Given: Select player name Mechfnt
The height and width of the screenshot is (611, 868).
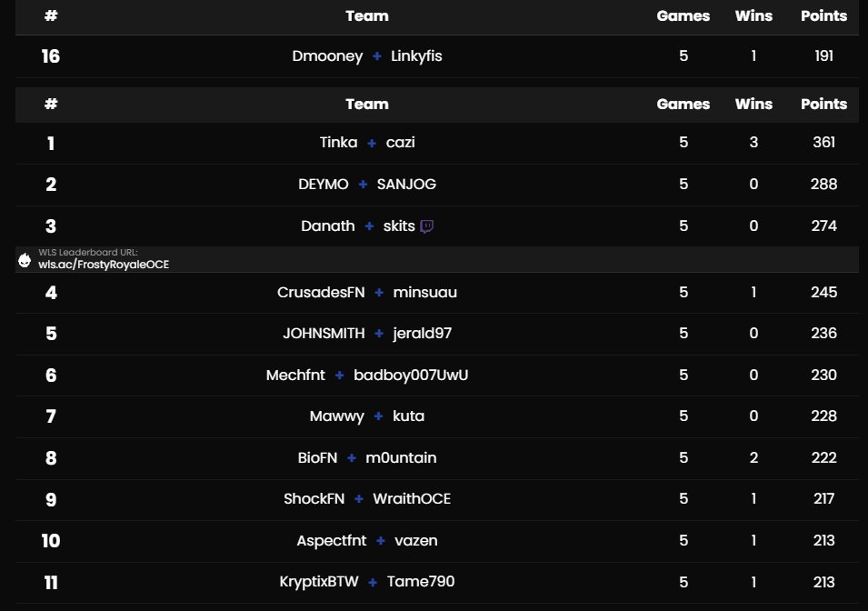Looking at the screenshot, I should click(x=295, y=375).
